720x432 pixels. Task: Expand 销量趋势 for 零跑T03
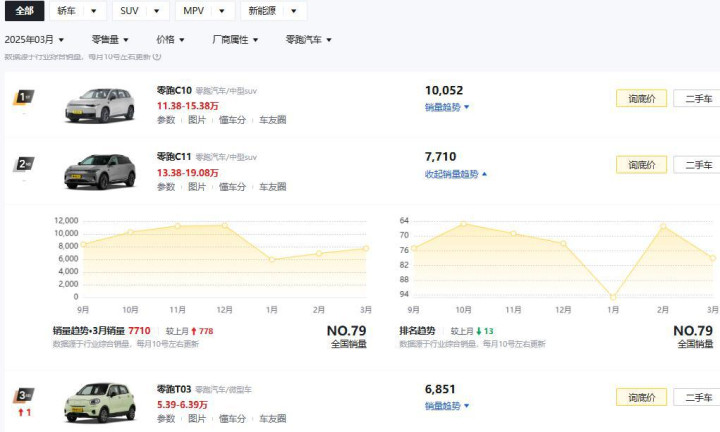pos(447,406)
